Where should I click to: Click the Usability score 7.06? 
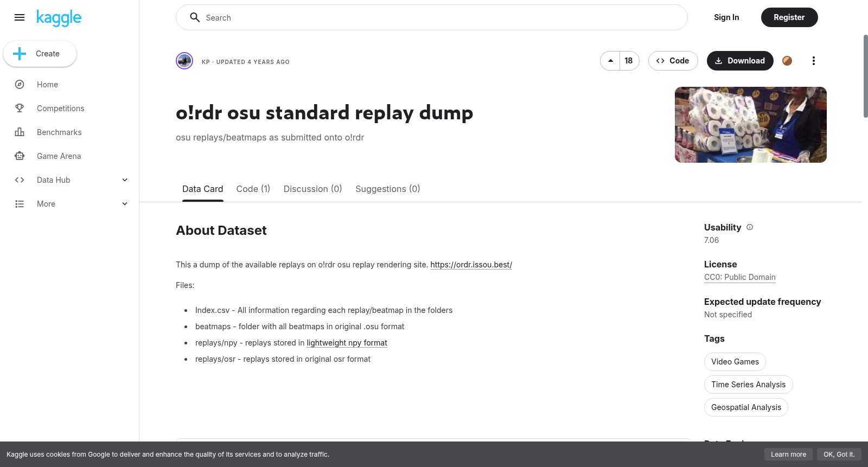711,240
